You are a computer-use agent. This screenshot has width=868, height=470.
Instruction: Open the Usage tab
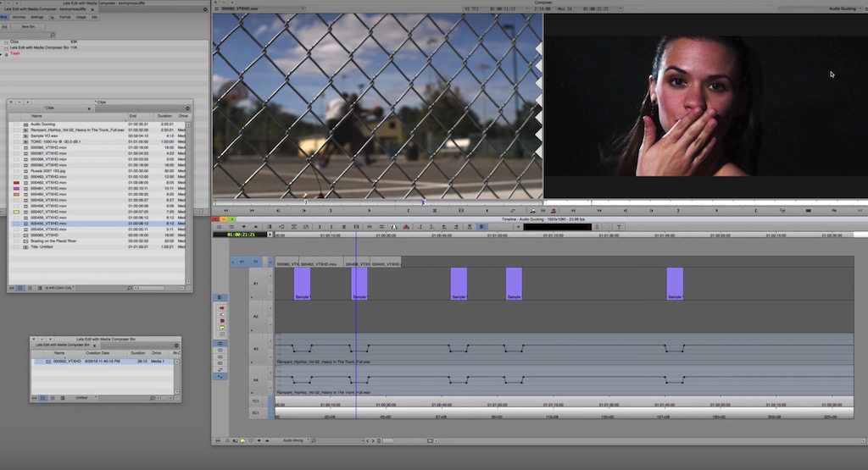(81, 17)
